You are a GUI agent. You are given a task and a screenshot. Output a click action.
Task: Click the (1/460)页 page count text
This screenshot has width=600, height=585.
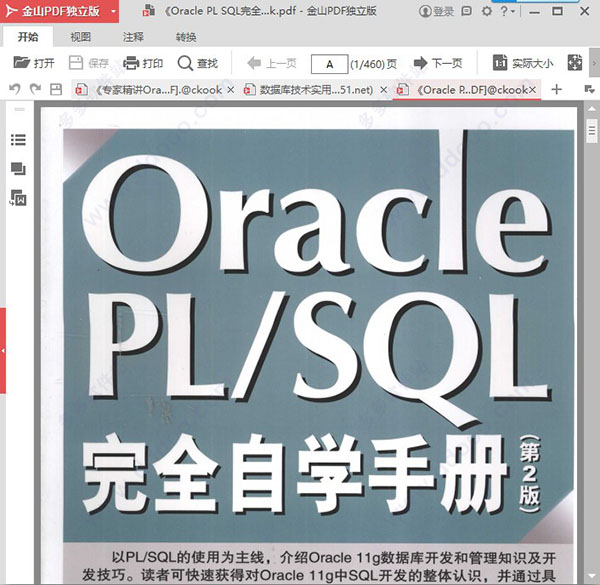click(x=373, y=64)
